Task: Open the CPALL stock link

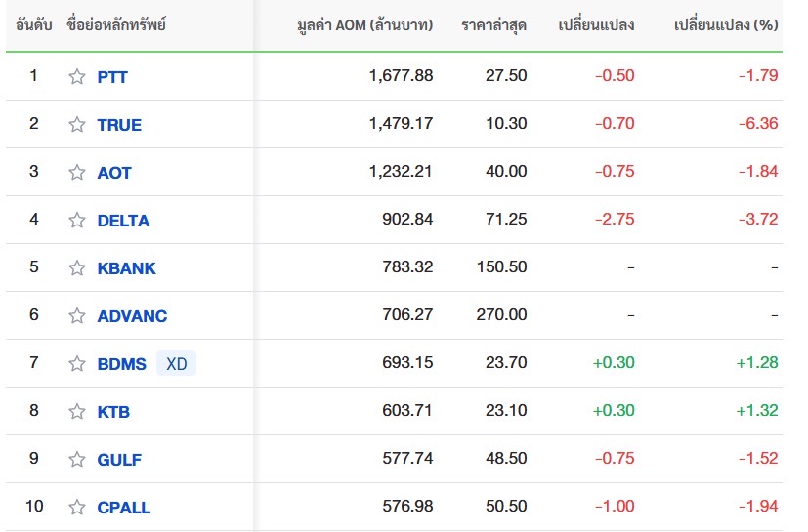Action: [x=124, y=508]
